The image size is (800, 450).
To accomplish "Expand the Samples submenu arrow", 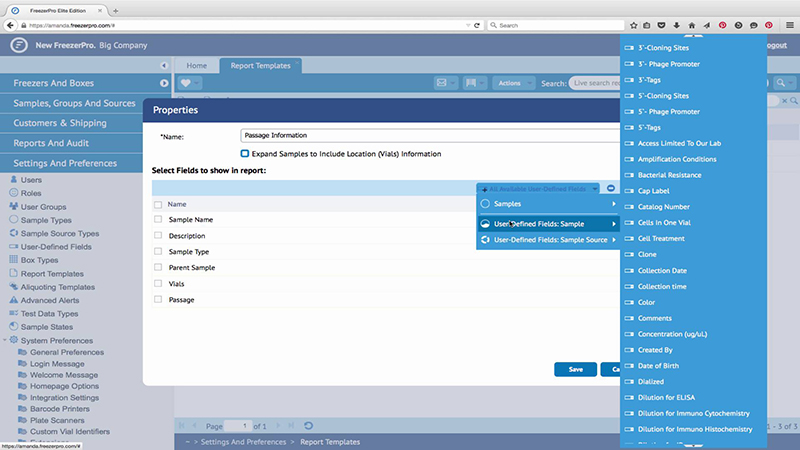I will click(614, 204).
